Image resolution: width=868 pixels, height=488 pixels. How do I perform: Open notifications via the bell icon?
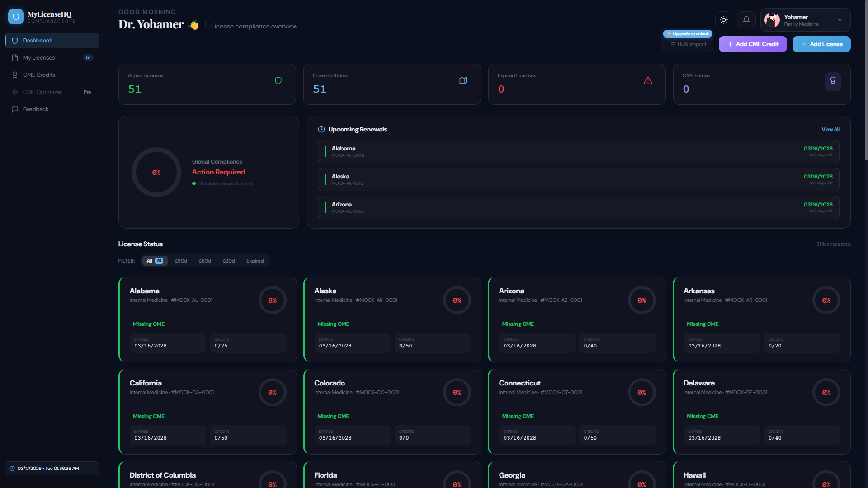(x=746, y=20)
